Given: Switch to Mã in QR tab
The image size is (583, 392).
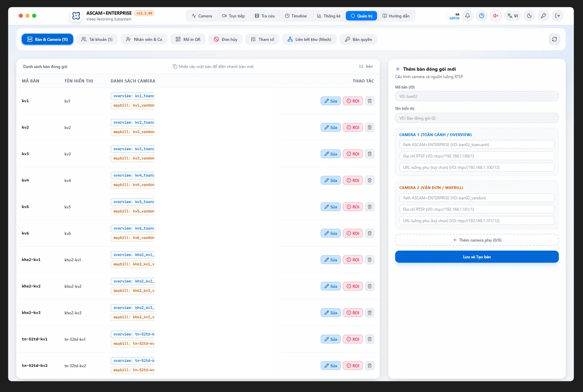Looking at the screenshot, I should 188,39.
